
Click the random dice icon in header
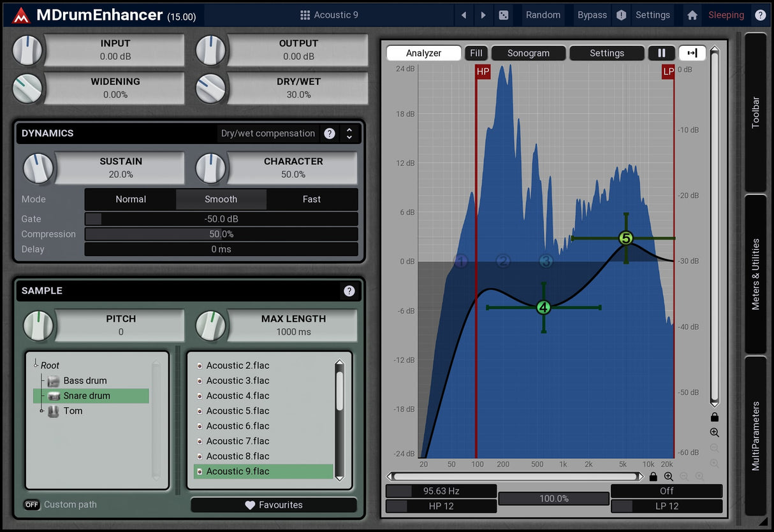pyautogui.click(x=504, y=15)
